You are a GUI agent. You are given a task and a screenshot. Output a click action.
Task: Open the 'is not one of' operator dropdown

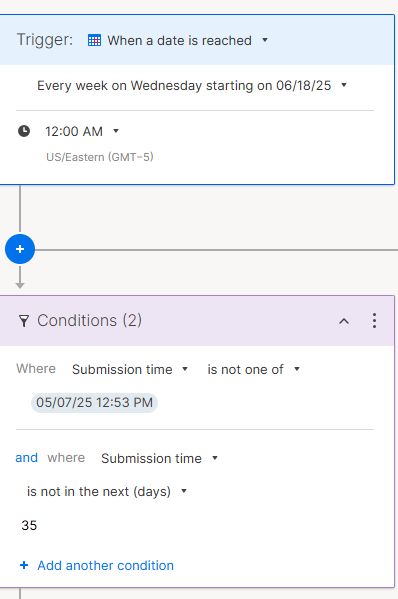253,369
